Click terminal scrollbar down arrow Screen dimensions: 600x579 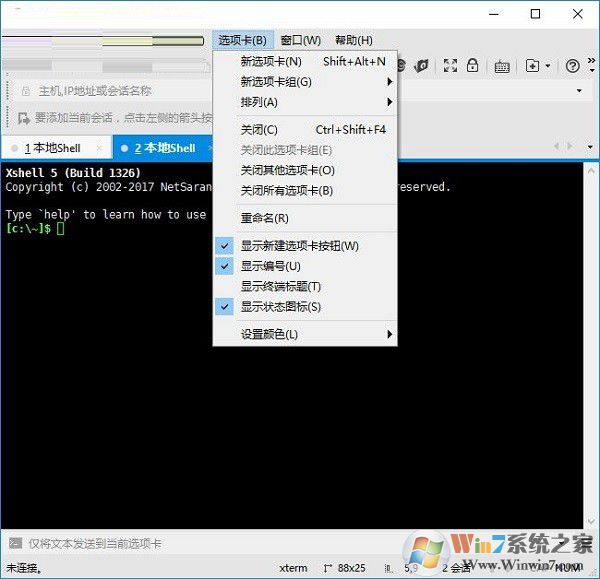pos(591,521)
